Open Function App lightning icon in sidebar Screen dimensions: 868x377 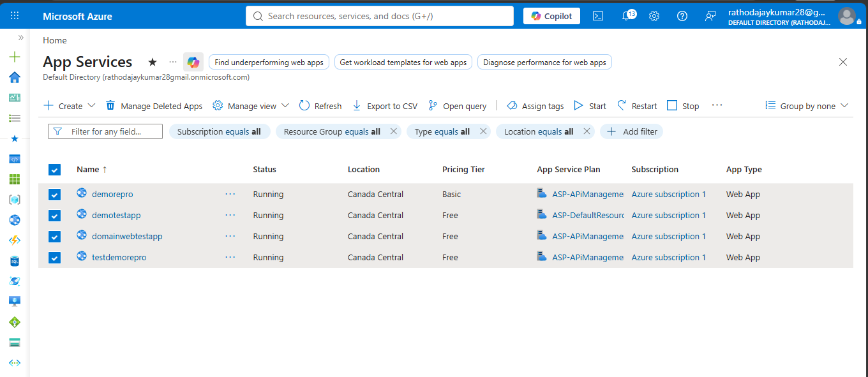tap(15, 240)
